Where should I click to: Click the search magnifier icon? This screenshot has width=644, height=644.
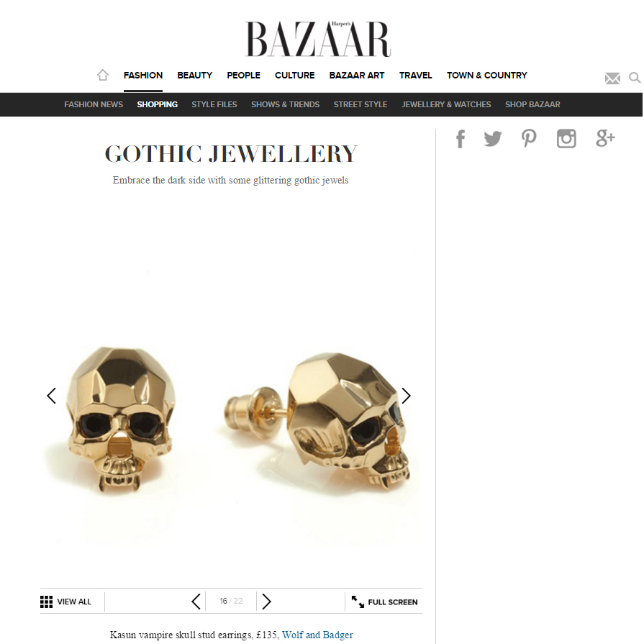coord(635,77)
